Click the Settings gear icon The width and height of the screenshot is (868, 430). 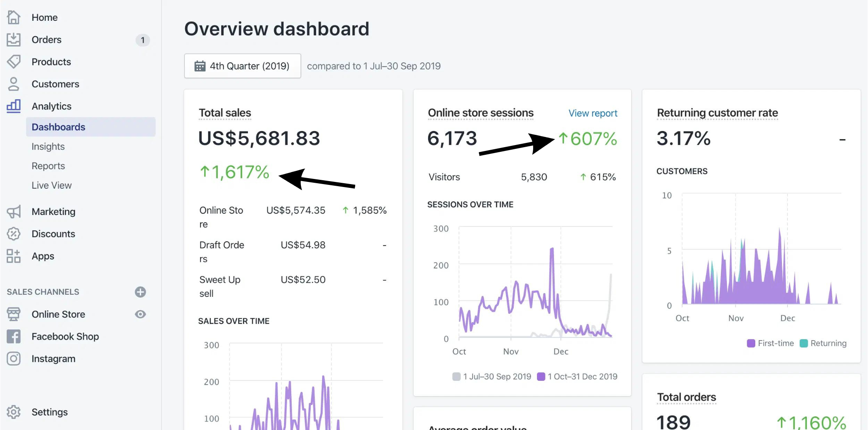tap(14, 412)
